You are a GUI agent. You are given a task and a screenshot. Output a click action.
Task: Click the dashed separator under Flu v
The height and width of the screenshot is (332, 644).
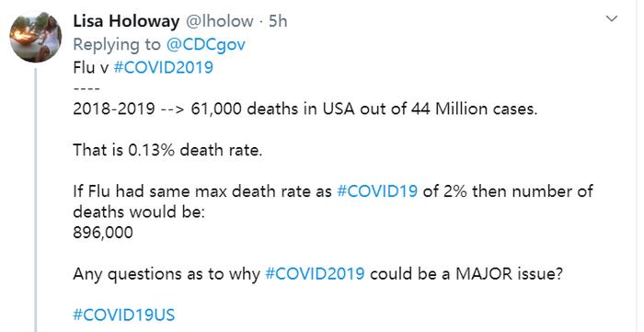(86, 88)
